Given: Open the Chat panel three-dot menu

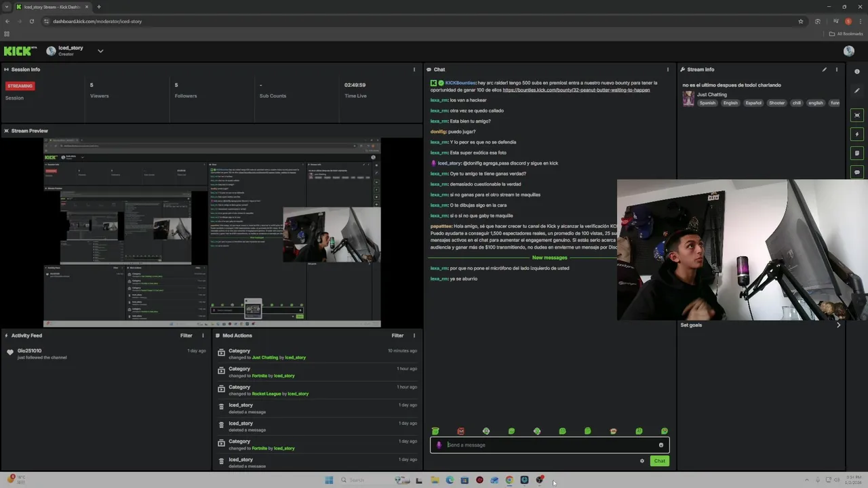Looking at the screenshot, I should 667,69.
